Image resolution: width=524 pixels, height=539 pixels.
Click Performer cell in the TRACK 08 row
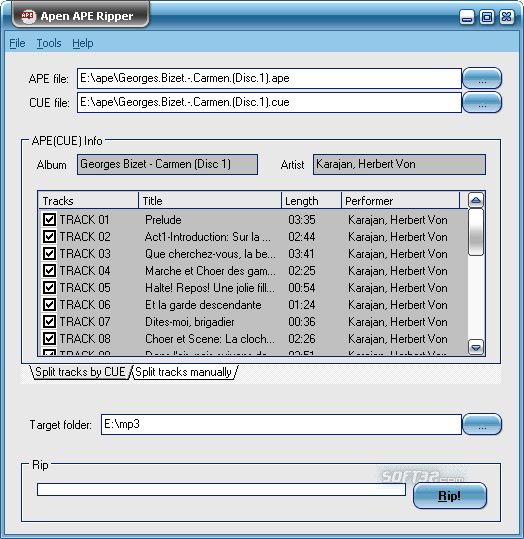[398, 339]
